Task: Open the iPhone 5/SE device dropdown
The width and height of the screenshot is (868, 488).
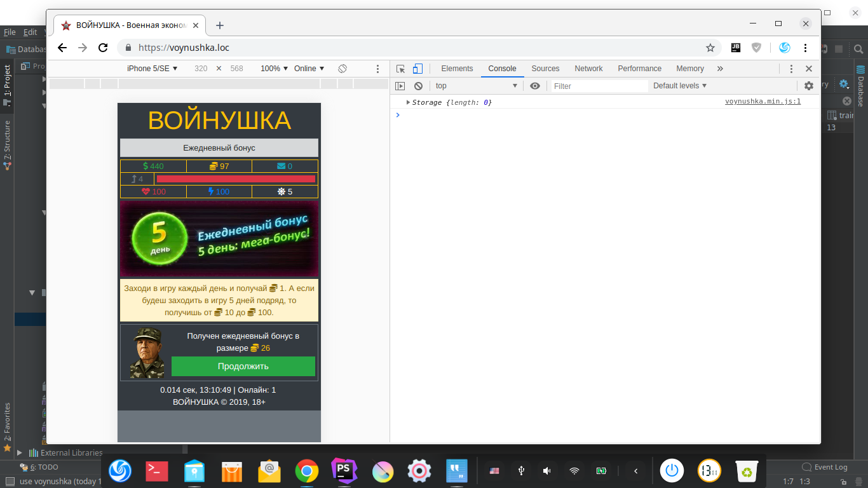Action: coord(153,69)
